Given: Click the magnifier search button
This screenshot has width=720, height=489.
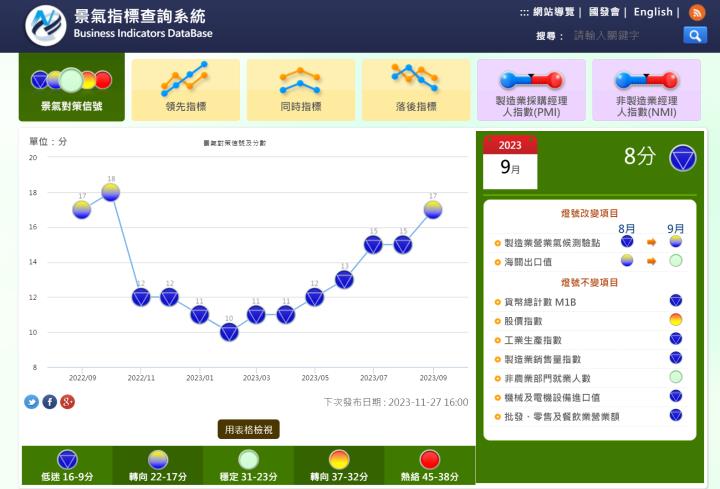Looking at the screenshot, I should pos(695,35).
